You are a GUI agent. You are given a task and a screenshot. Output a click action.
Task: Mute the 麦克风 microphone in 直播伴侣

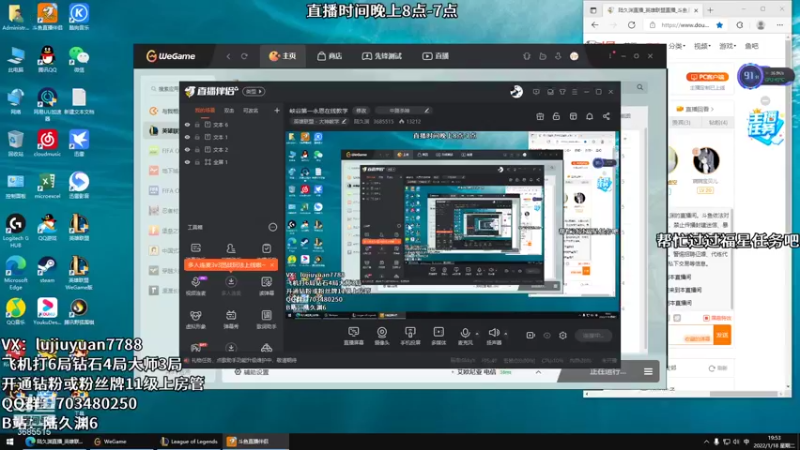click(465, 334)
